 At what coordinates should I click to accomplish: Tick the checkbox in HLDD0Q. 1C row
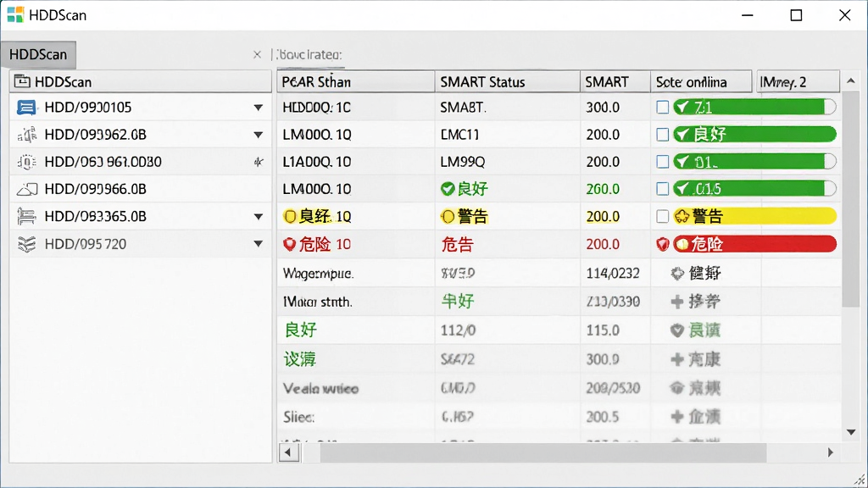pos(662,108)
